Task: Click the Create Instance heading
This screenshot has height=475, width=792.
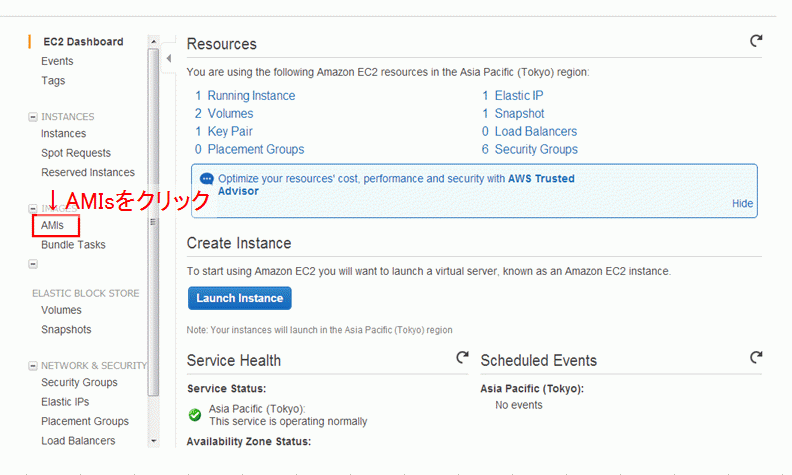Action: point(239,243)
